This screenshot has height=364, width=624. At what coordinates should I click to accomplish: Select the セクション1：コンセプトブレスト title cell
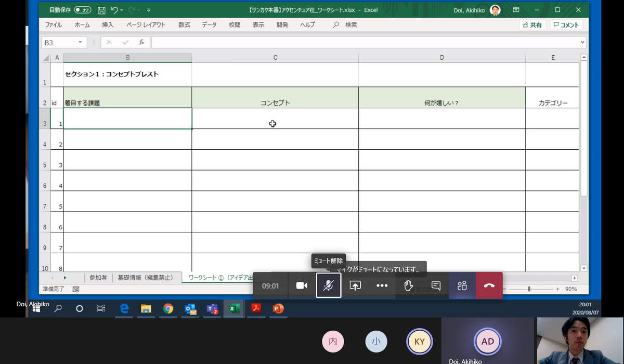click(128, 75)
